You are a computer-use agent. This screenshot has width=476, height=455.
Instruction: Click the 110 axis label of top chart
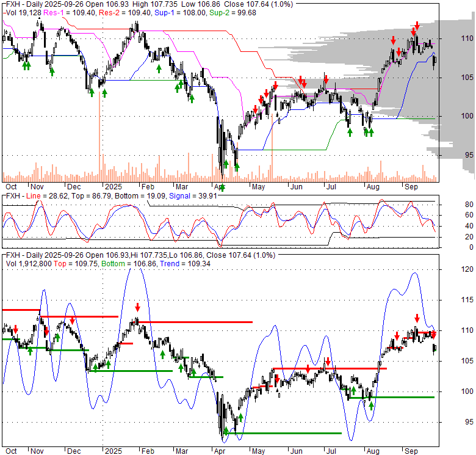tap(467, 38)
